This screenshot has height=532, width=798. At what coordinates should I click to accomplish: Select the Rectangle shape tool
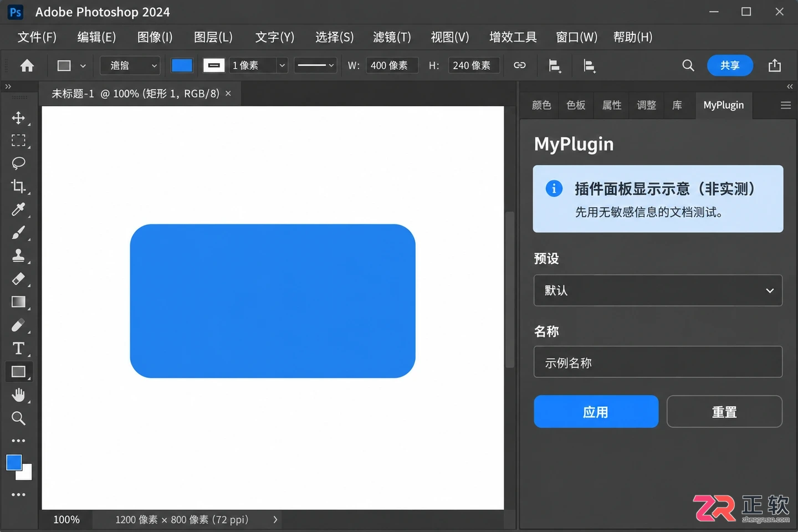tap(18, 372)
